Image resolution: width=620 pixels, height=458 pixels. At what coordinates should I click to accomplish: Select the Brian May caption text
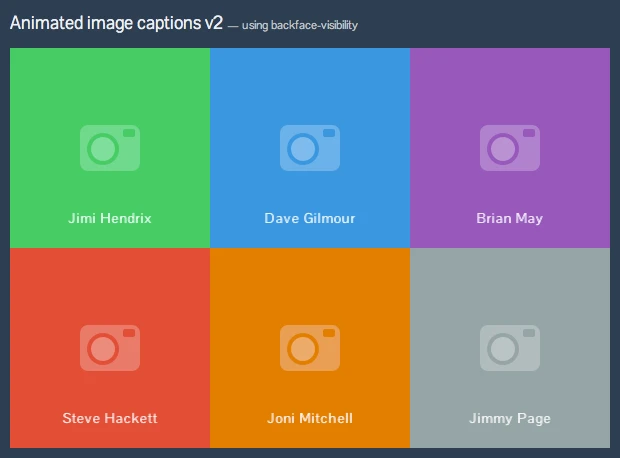pyautogui.click(x=510, y=218)
